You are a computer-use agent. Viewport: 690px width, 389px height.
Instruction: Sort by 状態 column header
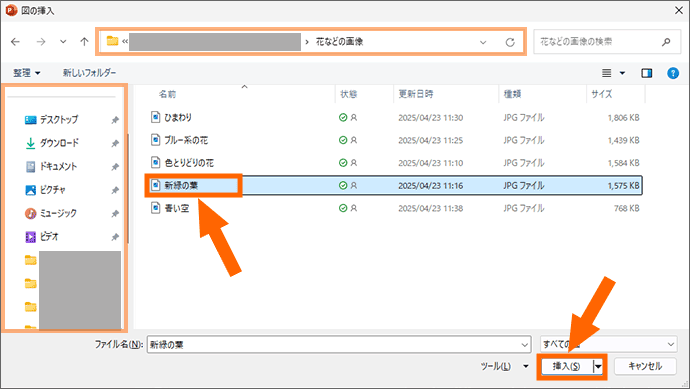(349, 94)
